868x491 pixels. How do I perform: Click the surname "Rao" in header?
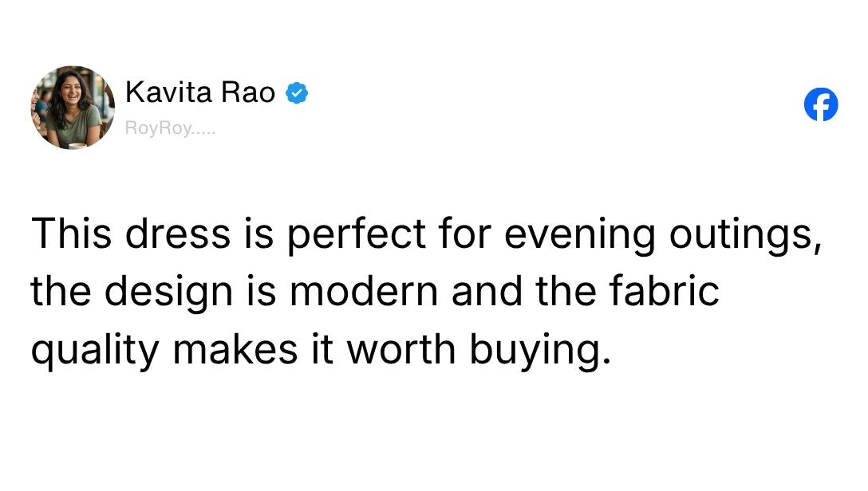coord(248,93)
